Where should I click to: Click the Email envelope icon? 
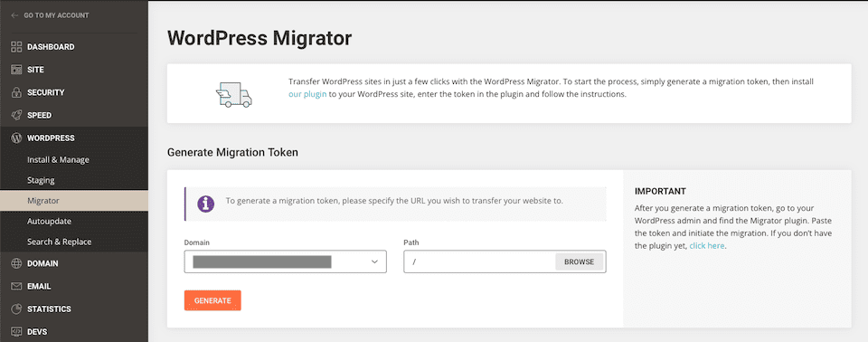pos(16,287)
